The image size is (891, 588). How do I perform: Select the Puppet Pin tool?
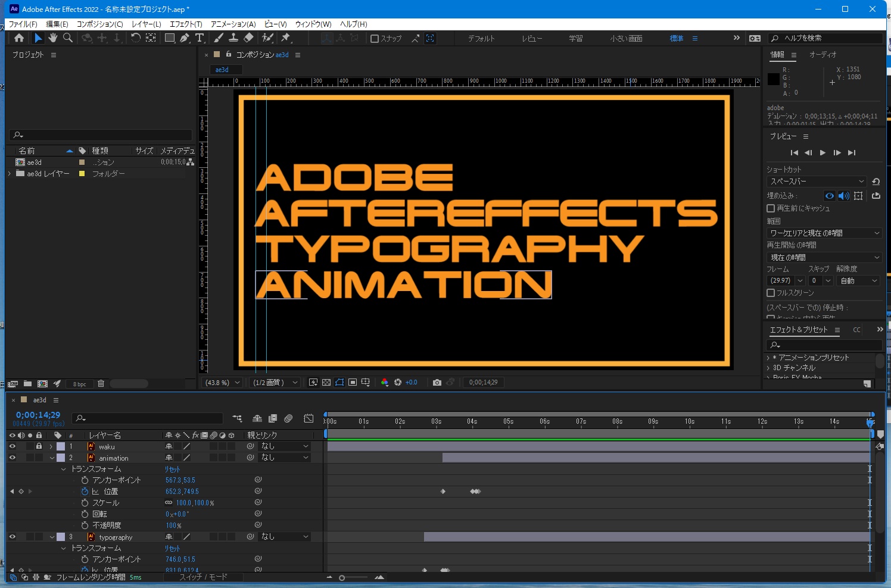[x=286, y=38]
